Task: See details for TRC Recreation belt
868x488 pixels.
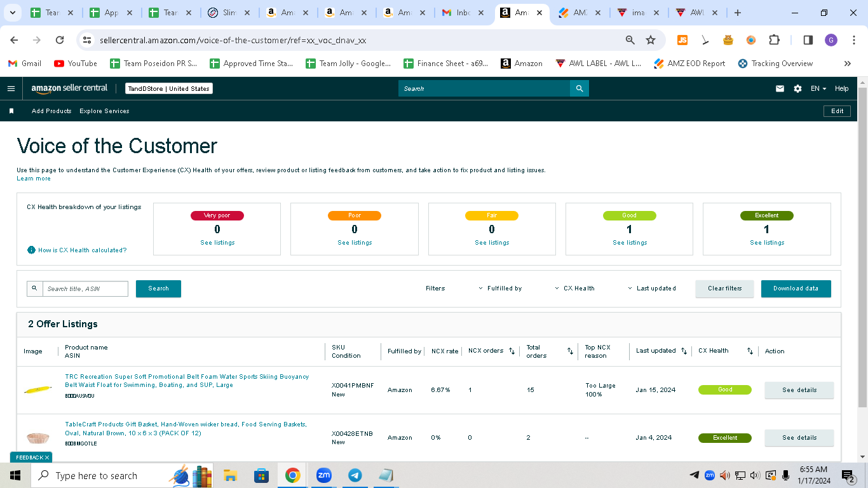Action: coord(799,390)
